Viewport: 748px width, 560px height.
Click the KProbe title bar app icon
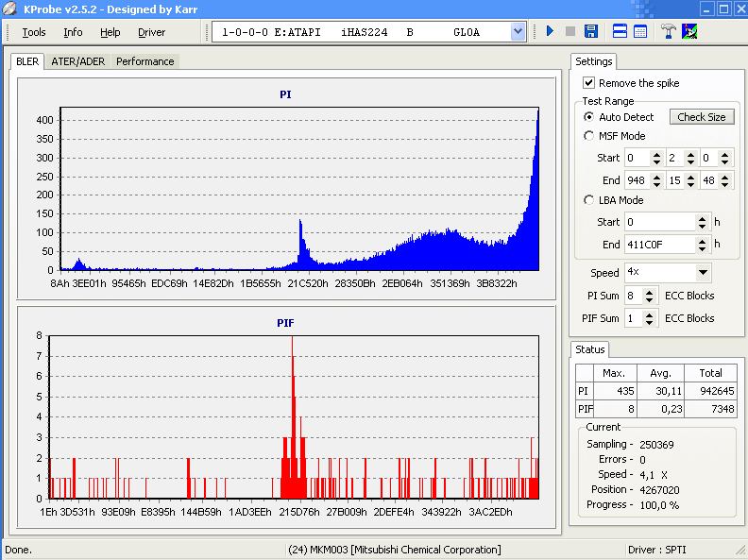point(10,8)
